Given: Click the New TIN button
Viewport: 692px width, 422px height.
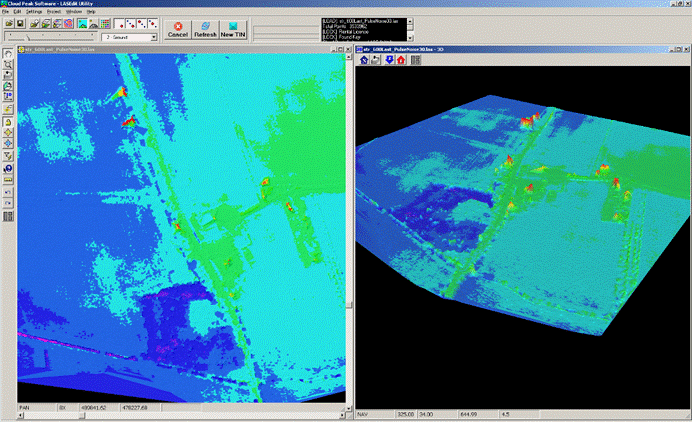Looking at the screenshot, I should coord(233,29).
